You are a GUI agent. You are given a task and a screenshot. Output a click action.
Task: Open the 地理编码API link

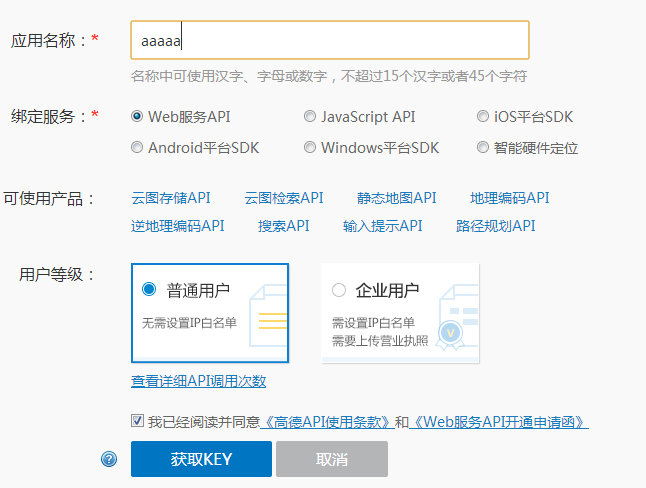click(510, 198)
